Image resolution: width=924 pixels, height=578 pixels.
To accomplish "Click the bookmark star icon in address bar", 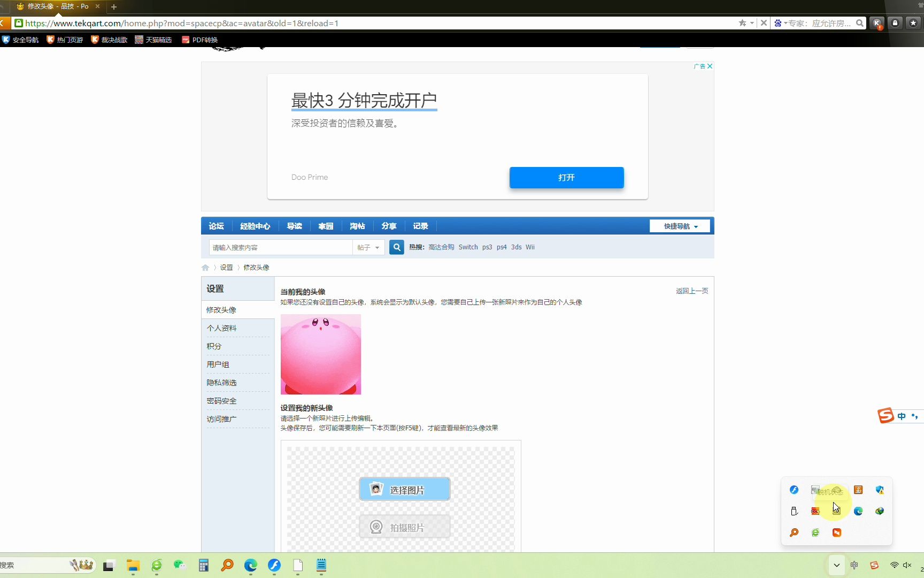I will (x=742, y=23).
